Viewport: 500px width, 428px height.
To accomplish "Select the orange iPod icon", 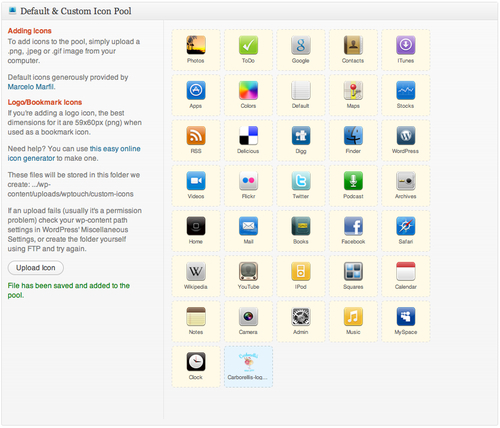I will (301, 271).
